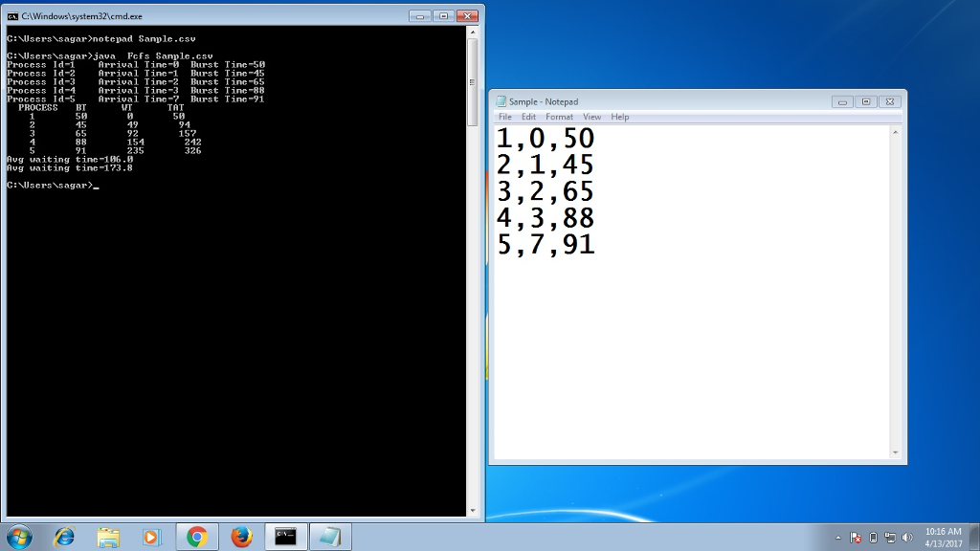Select the Notepad taskbar icon
Screen dimensions: 980x551
(x=330, y=537)
